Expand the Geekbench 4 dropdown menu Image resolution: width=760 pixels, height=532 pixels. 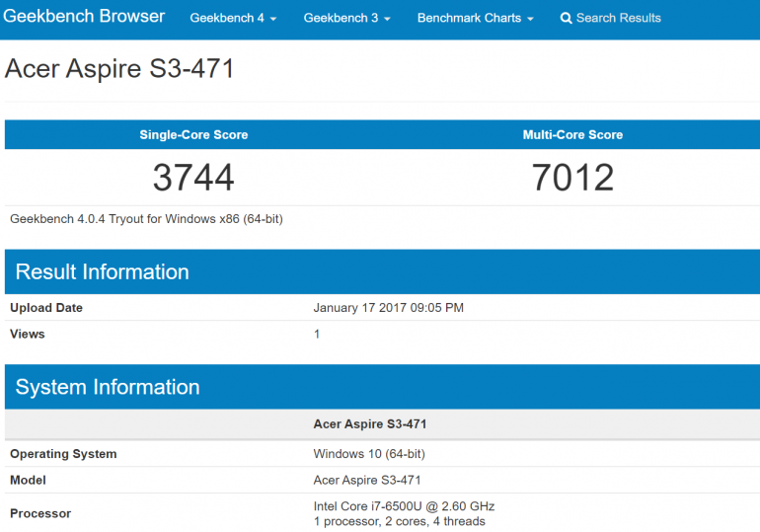(233, 19)
